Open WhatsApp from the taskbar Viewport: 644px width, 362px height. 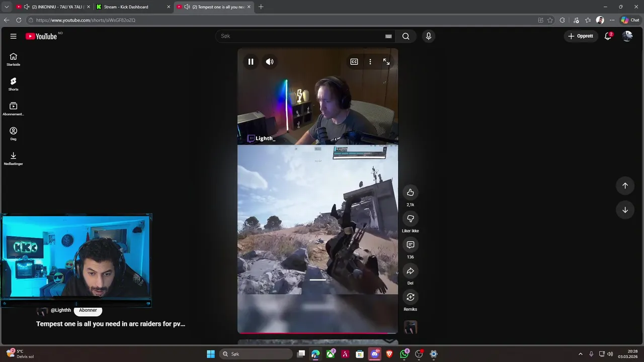click(x=404, y=354)
